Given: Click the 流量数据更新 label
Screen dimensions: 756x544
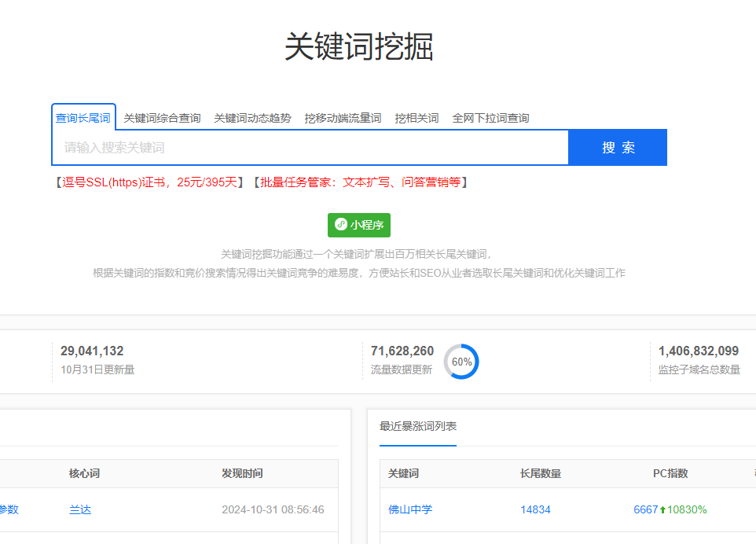Looking at the screenshot, I should tap(401, 370).
